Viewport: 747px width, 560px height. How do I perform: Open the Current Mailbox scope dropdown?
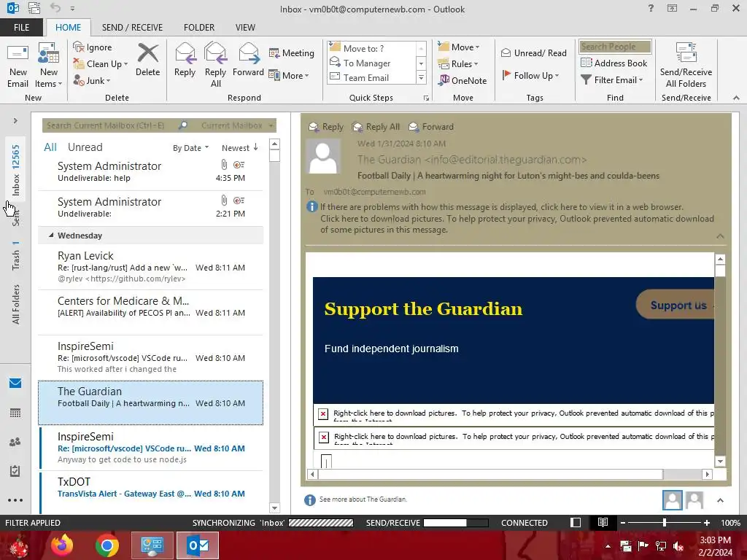point(237,125)
